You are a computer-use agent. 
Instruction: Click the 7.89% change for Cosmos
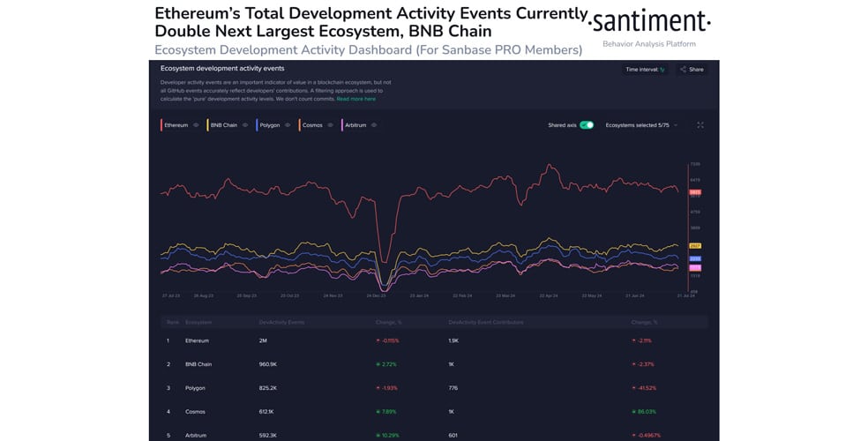click(386, 412)
